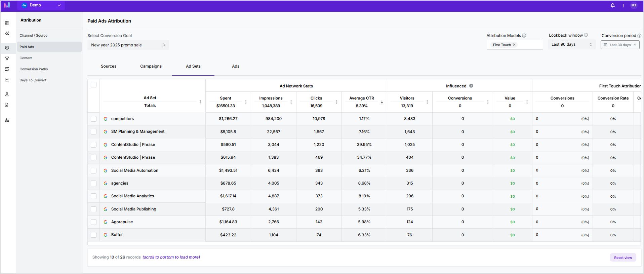Check the select-all checkbox in table header
Image resolution: width=644 pixels, height=274 pixels.
[94, 85]
